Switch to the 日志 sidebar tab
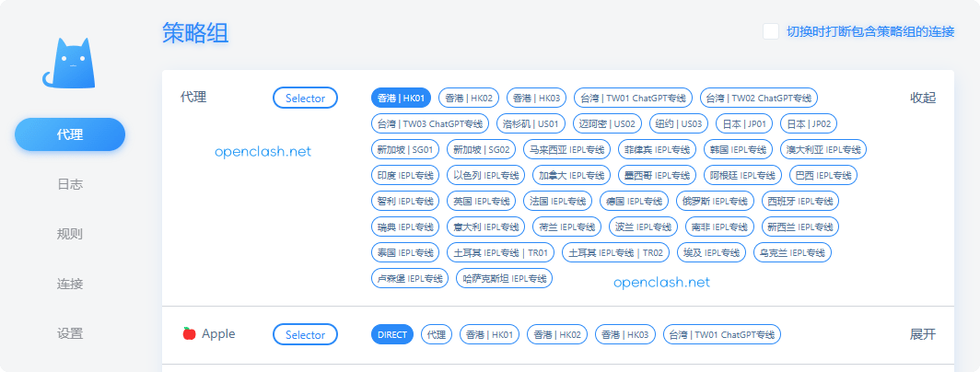Viewport: 980px width, 372px height. point(70,184)
